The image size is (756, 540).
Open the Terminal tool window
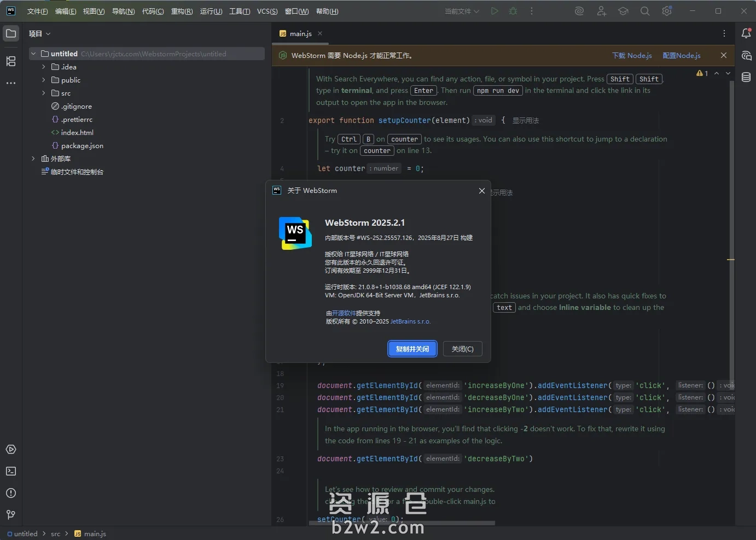[11, 471]
